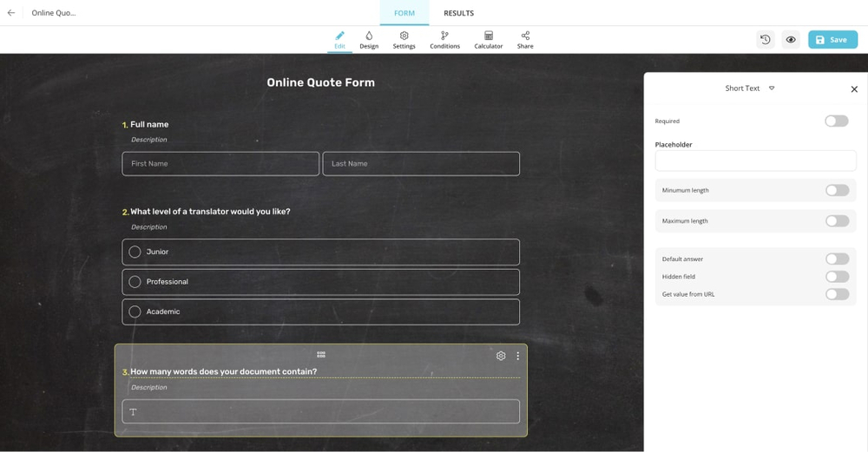Open the revision history icon
Viewport: 868px width, 452px height.
pyautogui.click(x=765, y=40)
